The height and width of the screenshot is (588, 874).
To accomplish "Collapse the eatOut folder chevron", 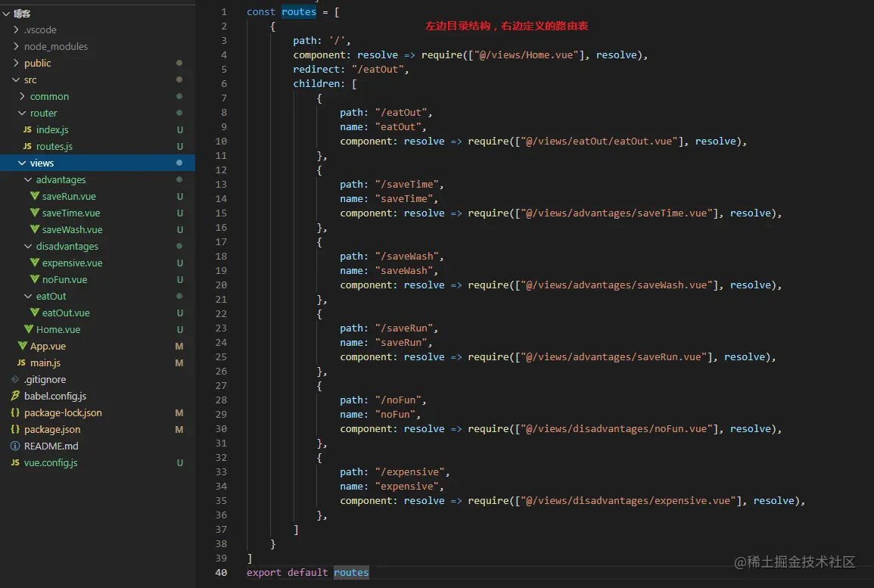I will [29, 296].
